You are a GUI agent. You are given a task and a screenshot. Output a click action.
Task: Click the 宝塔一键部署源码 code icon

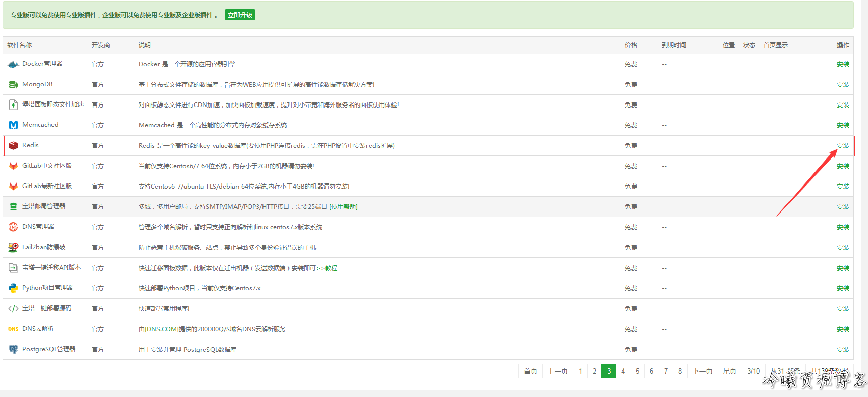(13, 309)
